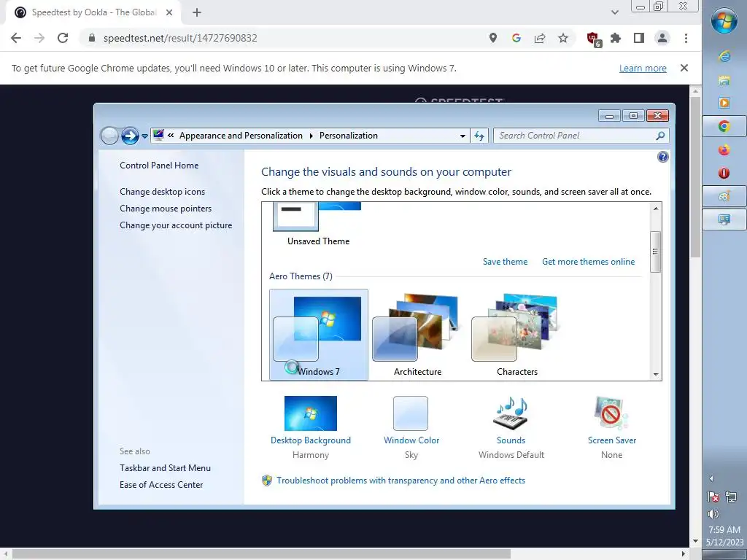747x560 pixels.
Task: Click Appearance and Personalization breadcrumb
Action: (x=241, y=136)
